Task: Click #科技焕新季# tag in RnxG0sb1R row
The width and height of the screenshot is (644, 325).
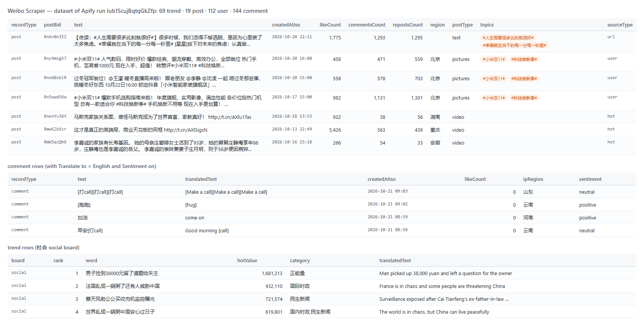Action: pos(524,79)
